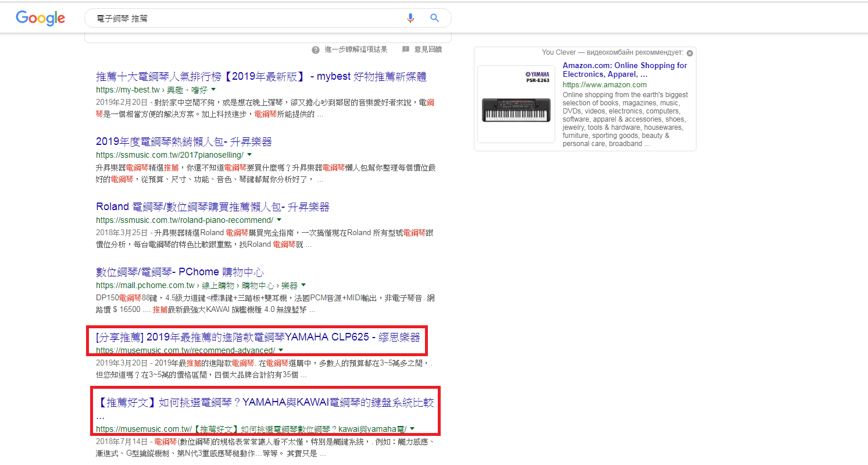
Task: Click the musemusic.com.tw/recommend-advanced/ URL text
Action: click(185, 350)
